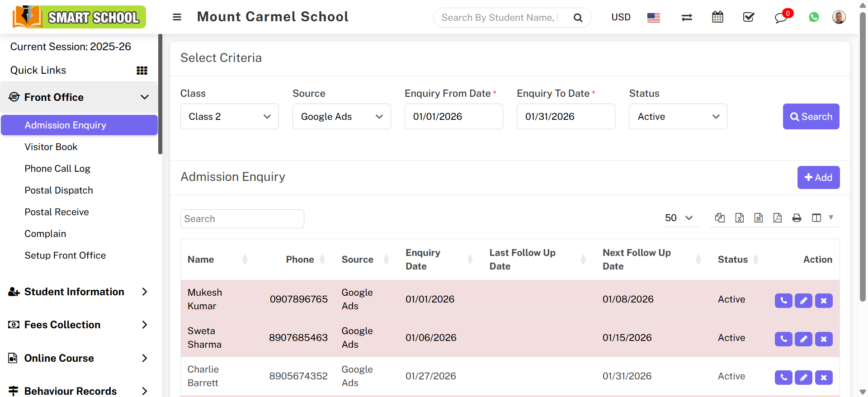
Task: Open the Class dropdown showing Class 2
Action: [x=229, y=117]
